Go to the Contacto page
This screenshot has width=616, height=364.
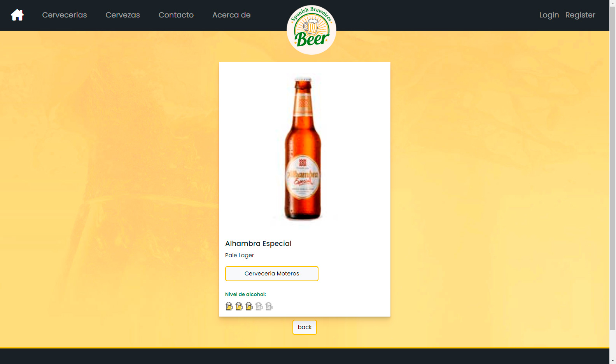[x=176, y=15]
